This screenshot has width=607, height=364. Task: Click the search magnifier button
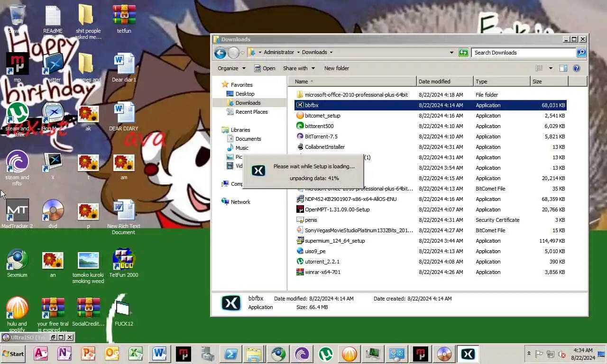(x=581, y=53)
